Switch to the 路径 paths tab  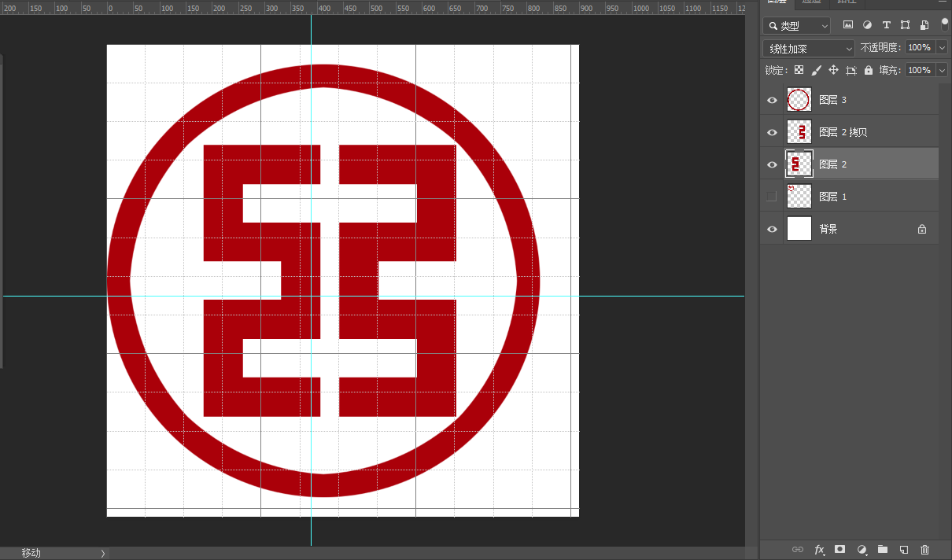[x=847, y=2]
